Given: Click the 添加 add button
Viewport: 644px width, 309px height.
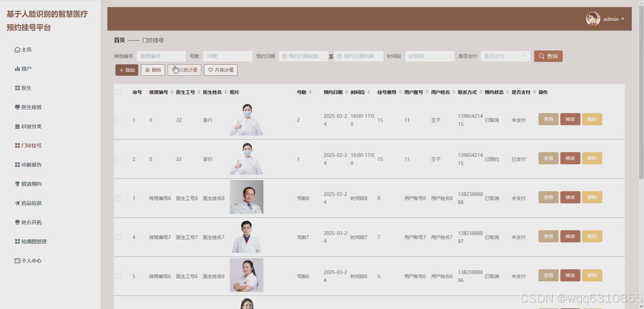Looking at the screenshot, I should 126,70.
